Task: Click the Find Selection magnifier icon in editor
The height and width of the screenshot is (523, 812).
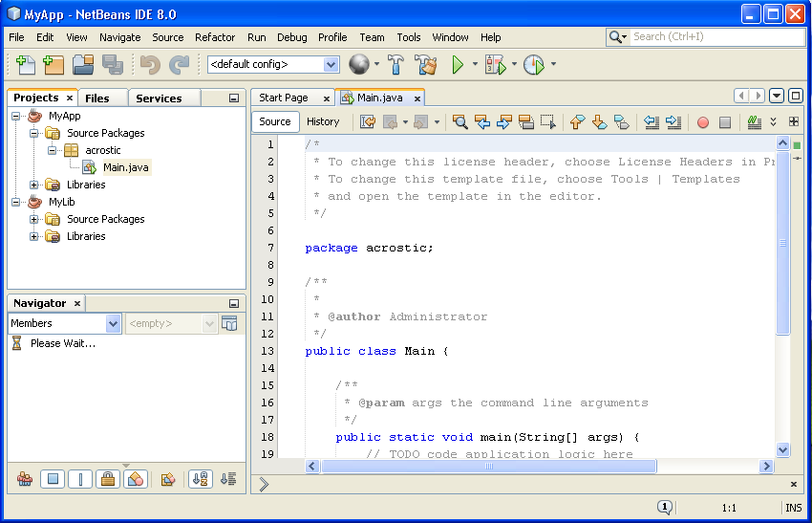Action: coord(460,122)
